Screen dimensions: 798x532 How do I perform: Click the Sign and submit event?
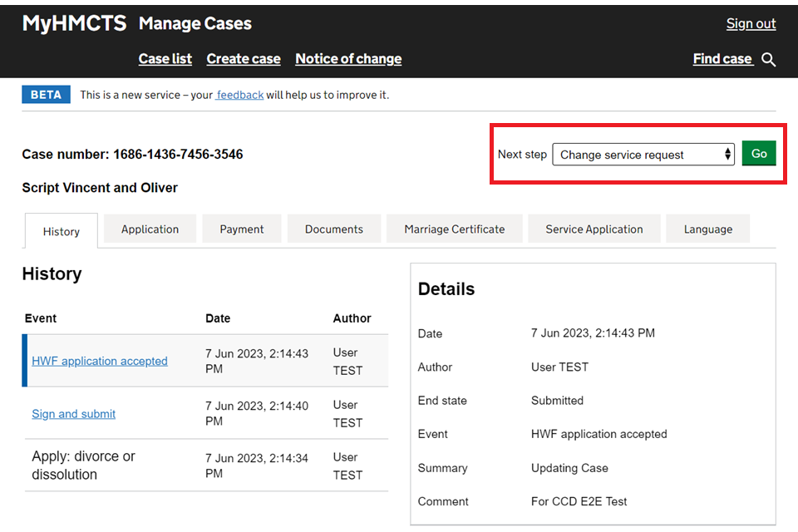click(74, 414)
